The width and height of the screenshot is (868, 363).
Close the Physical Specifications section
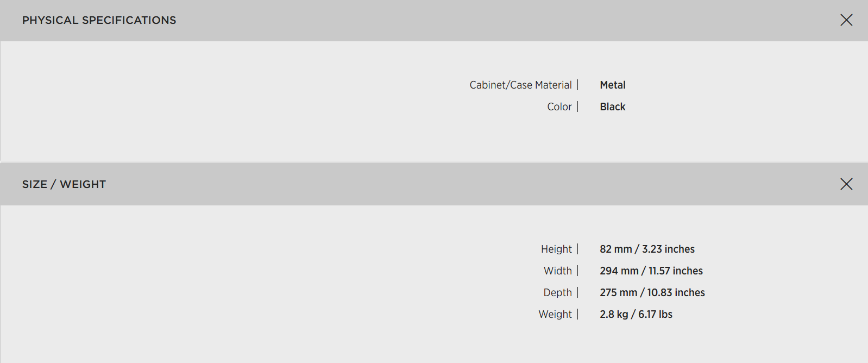click(x=846, y=20)
